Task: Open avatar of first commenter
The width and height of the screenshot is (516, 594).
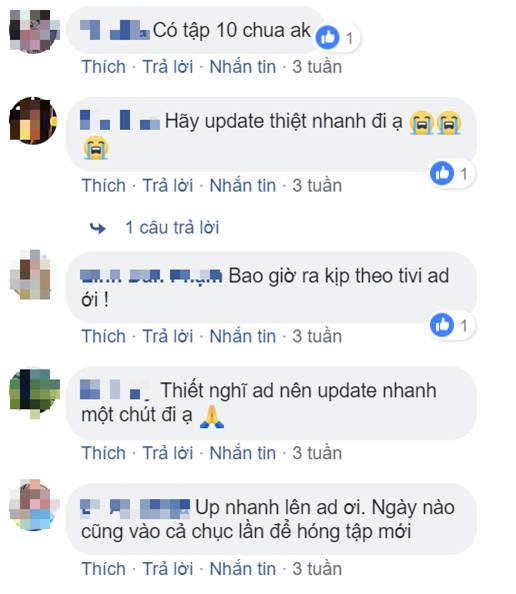Action: pyautogui.click(x=34, y=31)
